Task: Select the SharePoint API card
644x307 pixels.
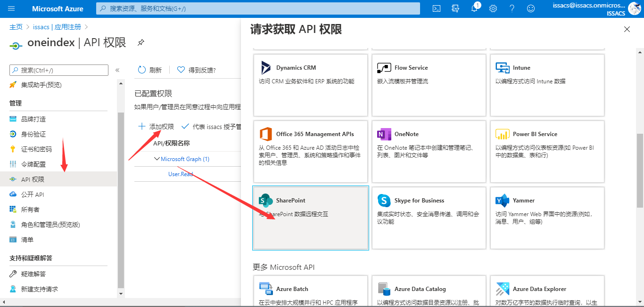Action: tap(311, 218)
